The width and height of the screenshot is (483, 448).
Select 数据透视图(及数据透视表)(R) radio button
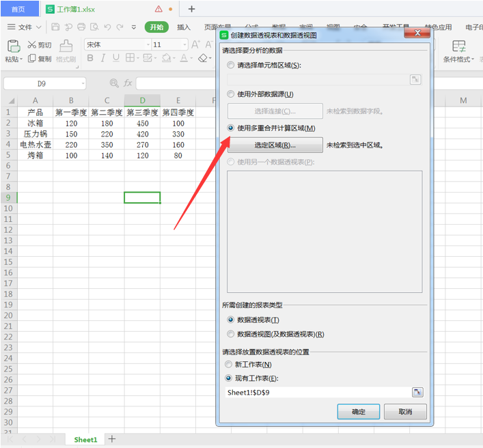(230, 334)
